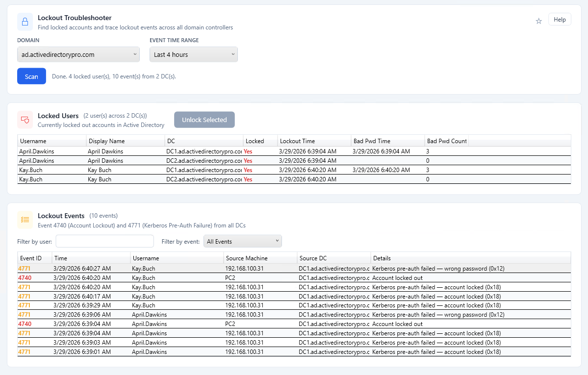
Task: Sort by Source Machine column header
Action: 260,258
